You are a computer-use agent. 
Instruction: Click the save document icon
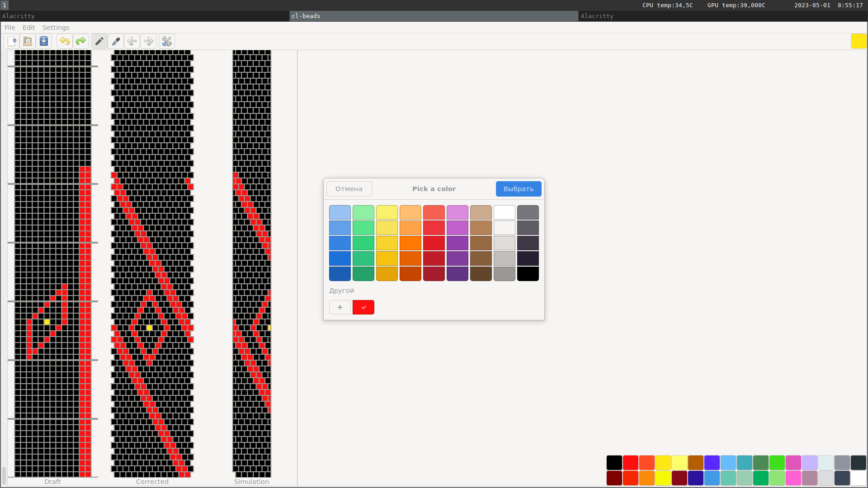click(x=44, y=41)
